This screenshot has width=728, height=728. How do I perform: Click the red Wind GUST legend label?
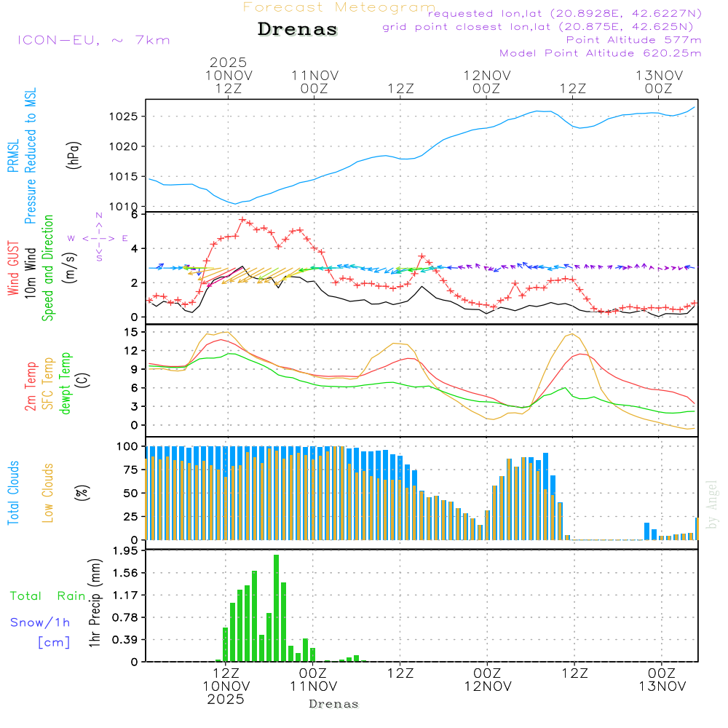13,268
